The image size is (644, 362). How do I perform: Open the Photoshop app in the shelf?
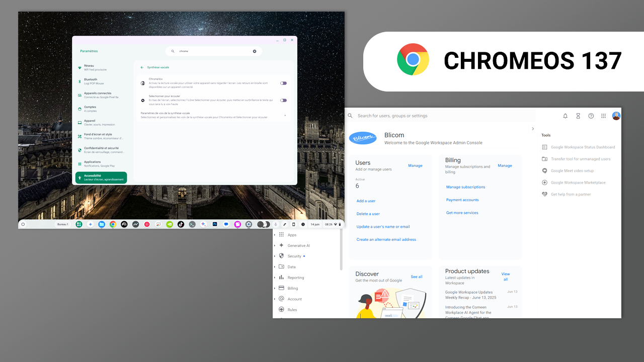[215, 224]
